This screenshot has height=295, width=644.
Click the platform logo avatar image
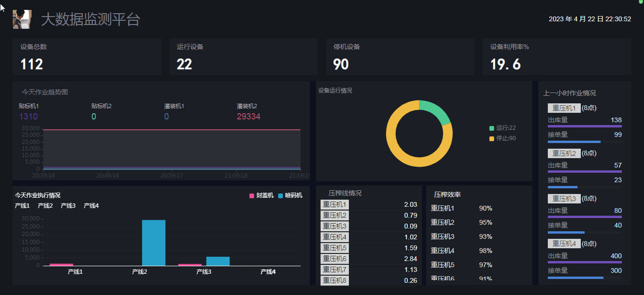coord(22,19)
